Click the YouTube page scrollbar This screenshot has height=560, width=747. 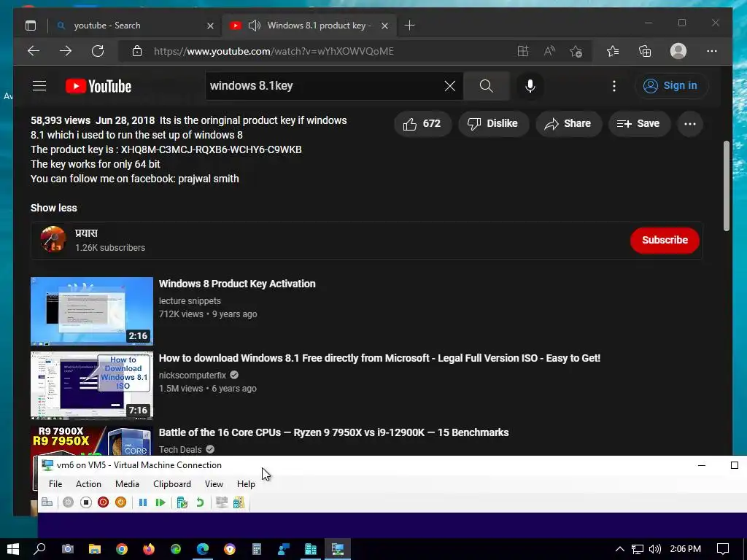(726, 186)
